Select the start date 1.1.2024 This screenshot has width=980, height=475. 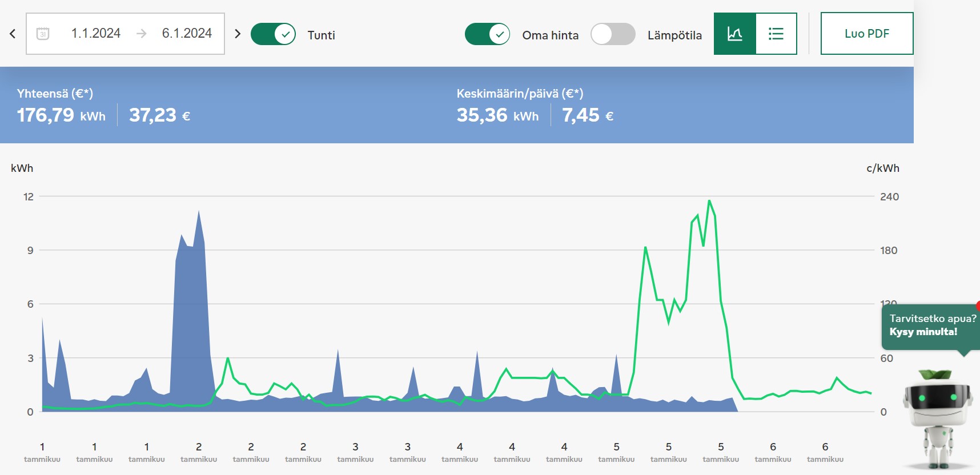[x=95, y=34]
